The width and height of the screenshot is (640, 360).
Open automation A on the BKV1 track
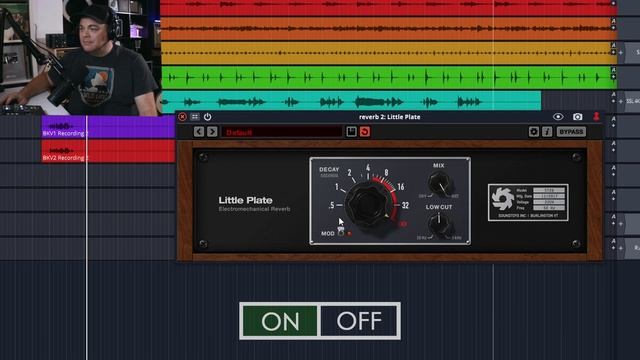point(613,119)
